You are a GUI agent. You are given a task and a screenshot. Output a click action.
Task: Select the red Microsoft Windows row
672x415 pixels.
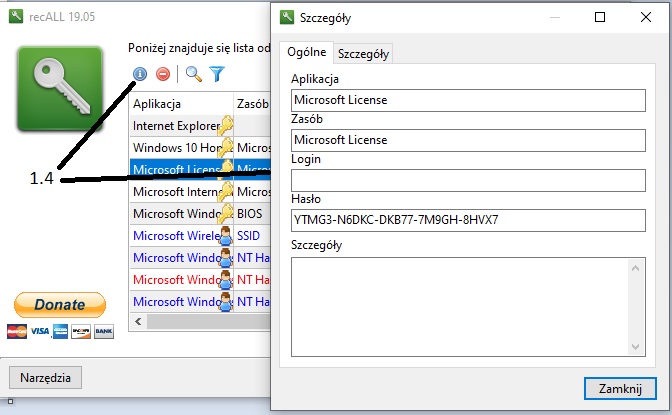(200, 280)
